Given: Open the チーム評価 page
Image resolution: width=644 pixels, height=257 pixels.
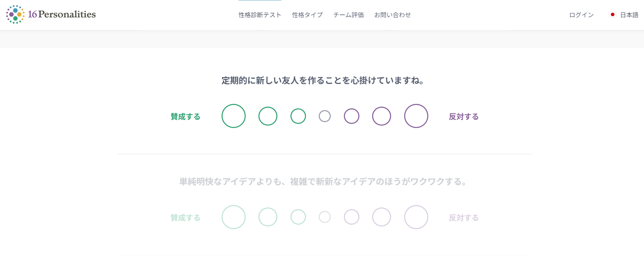Looking at the screenshot, I should click(x=348, y=15).
